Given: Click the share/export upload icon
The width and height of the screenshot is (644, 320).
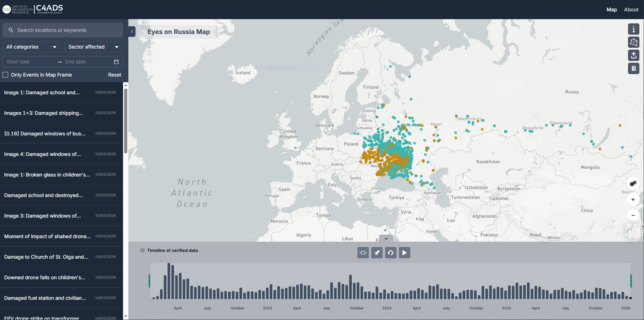Looking at the screenshot, I should (x=633, y=55).
